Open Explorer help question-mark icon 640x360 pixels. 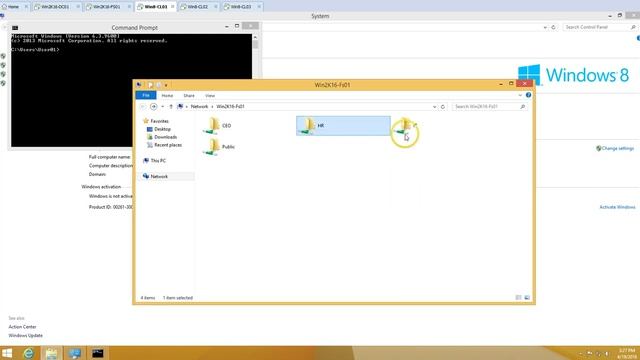point(529,95)
